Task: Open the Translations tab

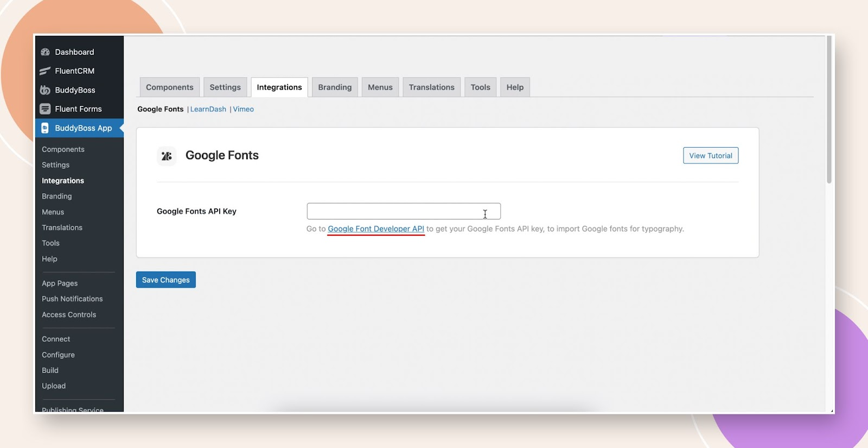Action: point(431,87)
